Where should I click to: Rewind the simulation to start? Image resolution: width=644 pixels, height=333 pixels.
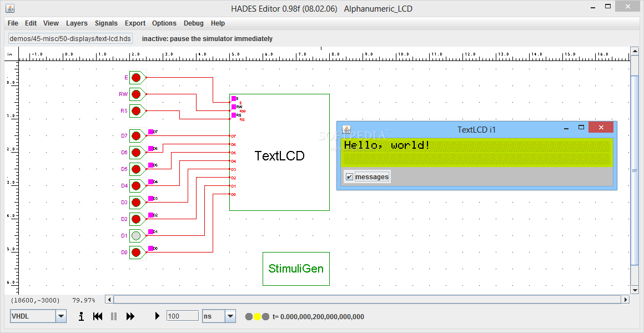tap(98, 316)
